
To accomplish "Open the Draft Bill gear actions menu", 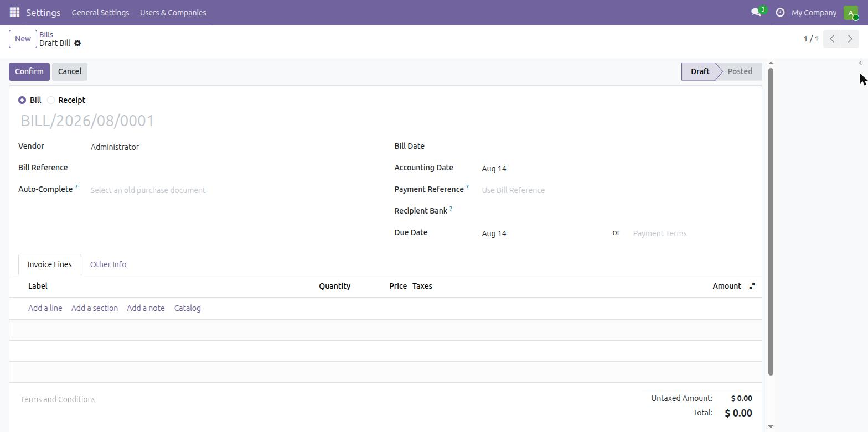I will 77,43.
